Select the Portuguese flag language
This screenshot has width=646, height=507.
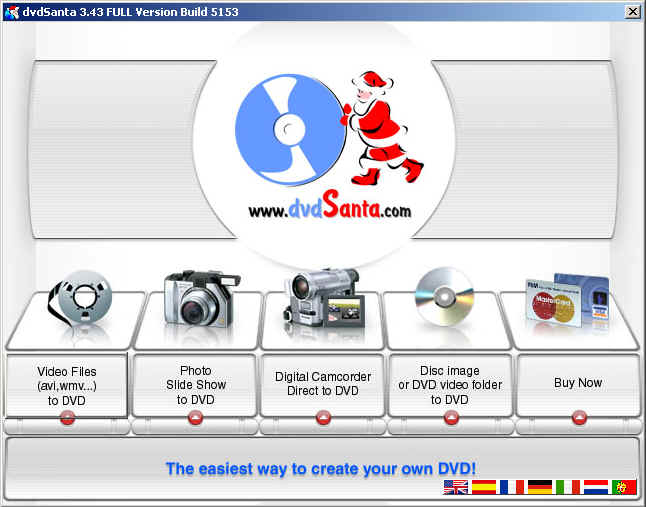point(624,487)
